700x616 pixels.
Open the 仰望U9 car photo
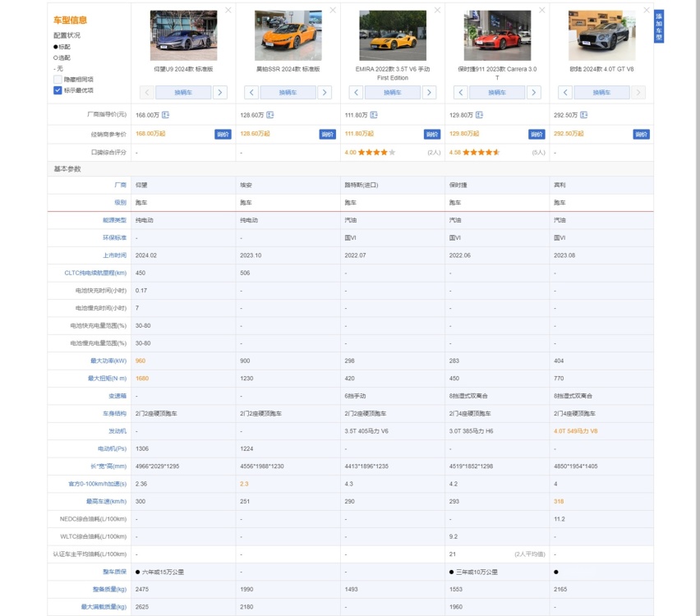pyautogui.click(x=183, y=35)
